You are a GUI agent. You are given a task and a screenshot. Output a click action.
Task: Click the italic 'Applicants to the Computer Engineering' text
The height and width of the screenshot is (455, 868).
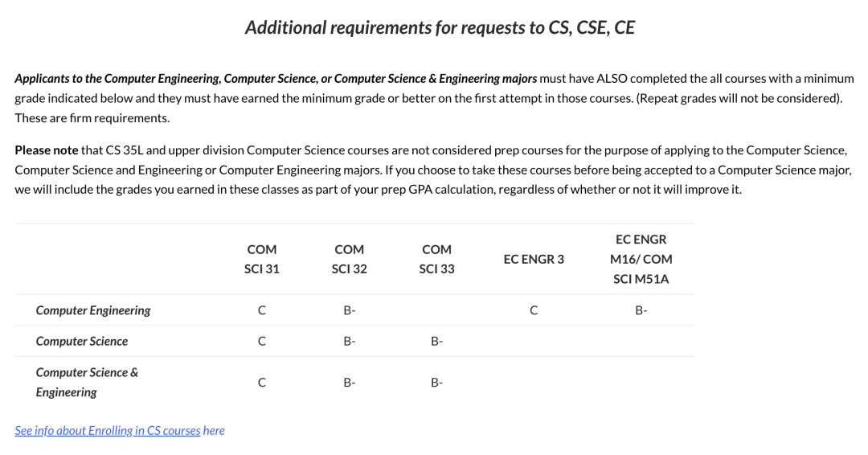(x=118, y=79)
